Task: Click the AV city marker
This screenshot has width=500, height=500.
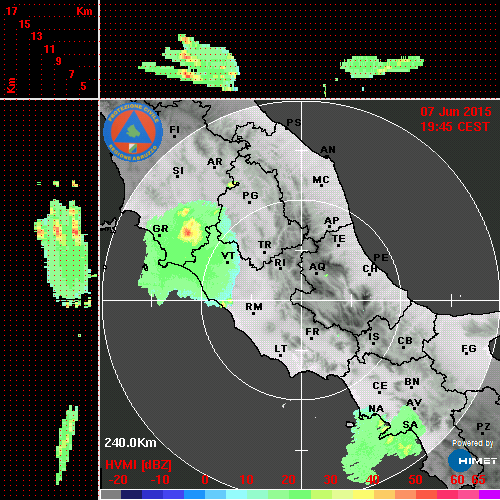Action: click(414, 404)
